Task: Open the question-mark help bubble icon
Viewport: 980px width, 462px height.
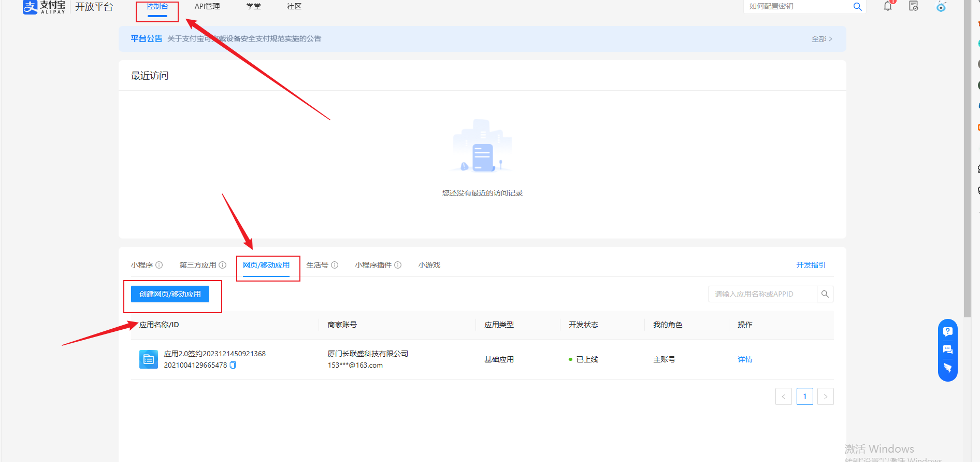Action: 947,332
